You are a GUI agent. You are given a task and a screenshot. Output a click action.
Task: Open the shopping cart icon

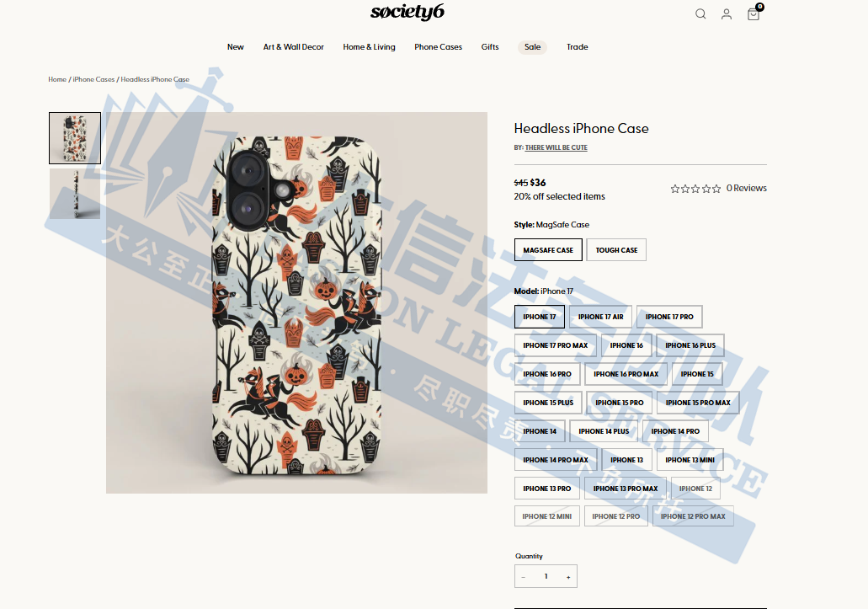coord(754,13)
